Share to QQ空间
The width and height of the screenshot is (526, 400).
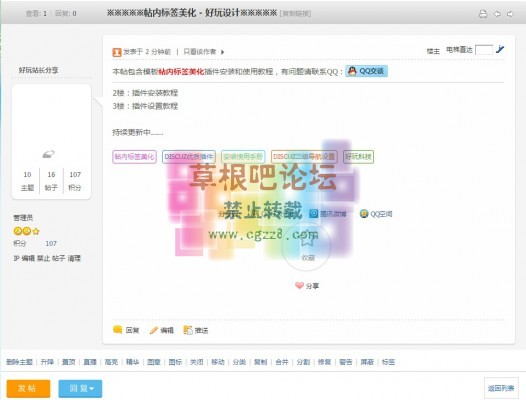[x=376, y=214]
